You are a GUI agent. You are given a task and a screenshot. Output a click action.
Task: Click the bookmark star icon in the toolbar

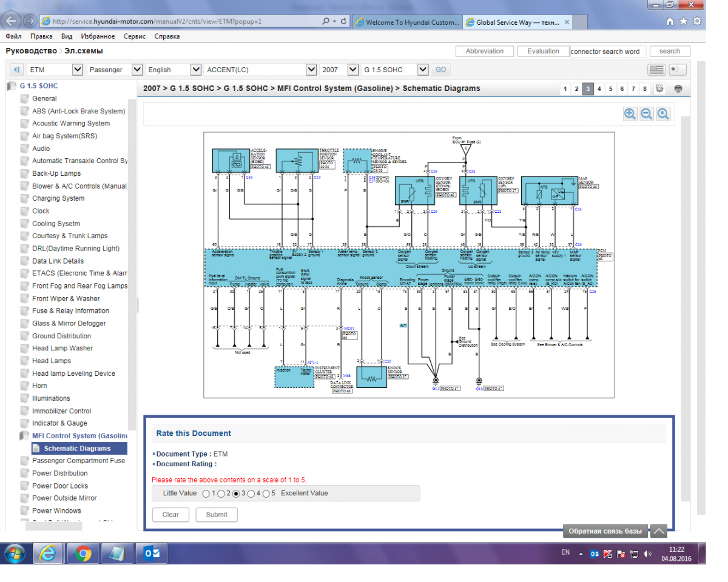point(678,70)
